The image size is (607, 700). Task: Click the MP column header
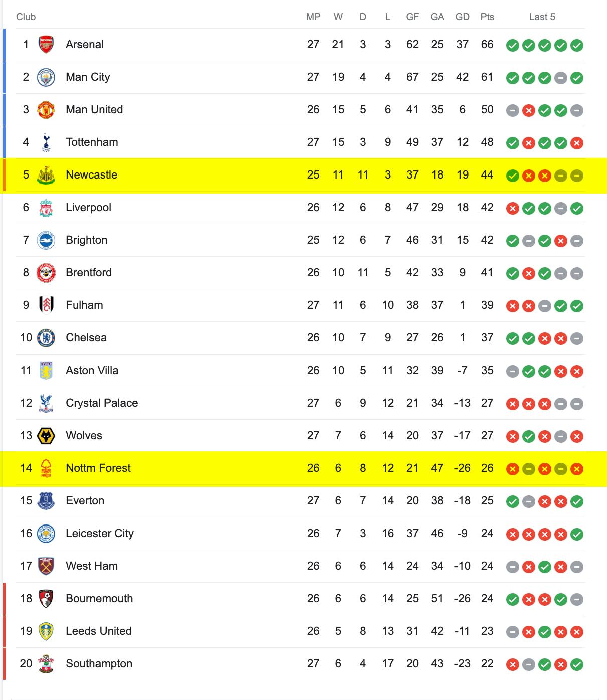click(x=313, y=17)
